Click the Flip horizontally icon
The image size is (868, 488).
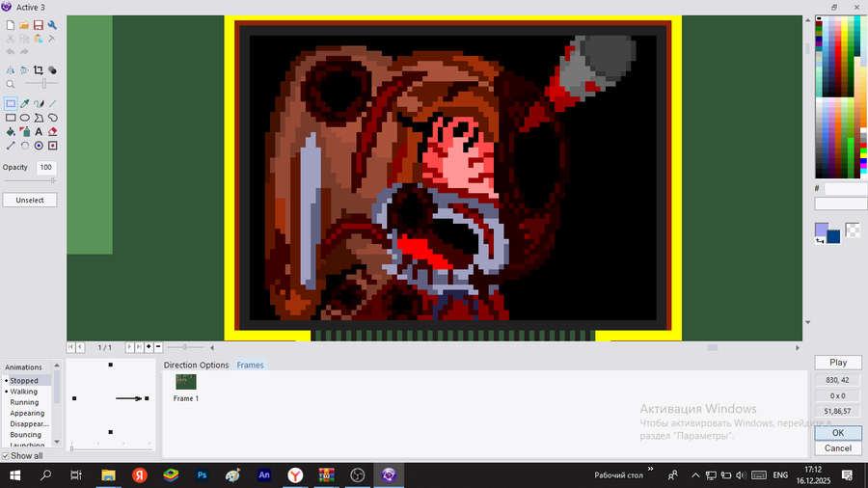11,70
